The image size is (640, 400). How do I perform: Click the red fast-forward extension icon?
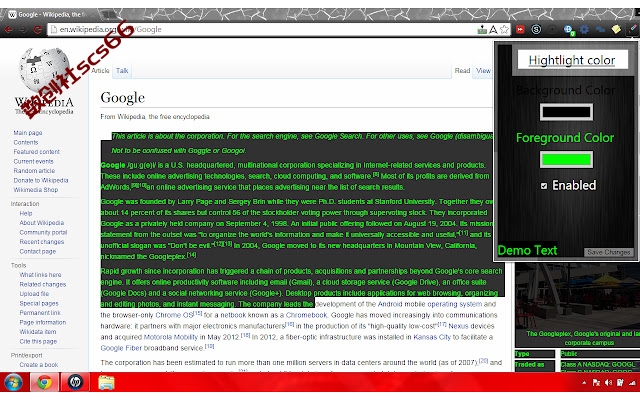pyautogui.click(x=520, y=29)
